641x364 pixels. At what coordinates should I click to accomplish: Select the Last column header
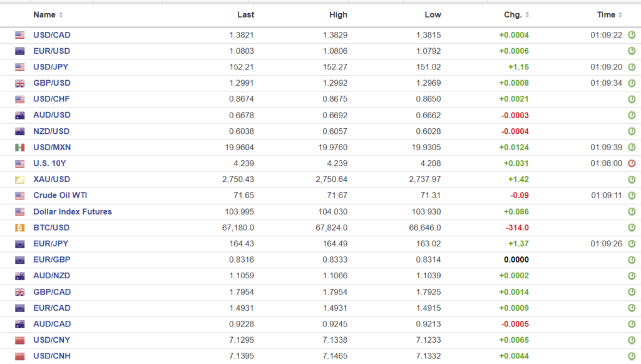tap(245, 15)
